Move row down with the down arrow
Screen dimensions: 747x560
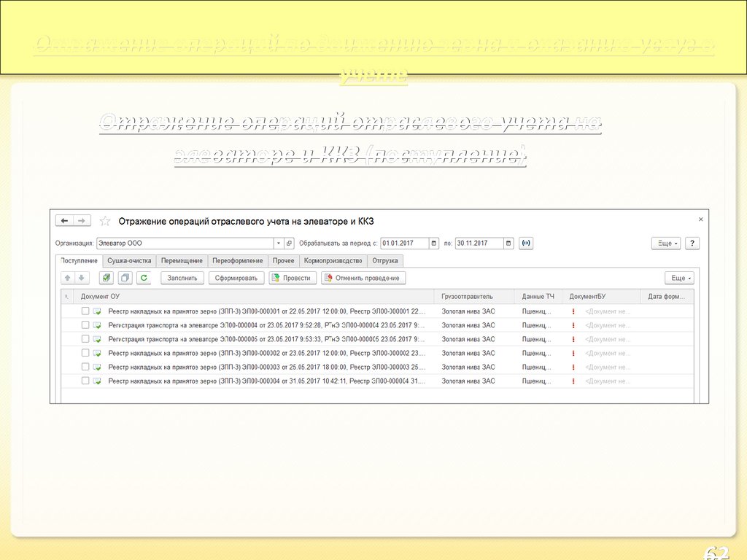coord(82,278)
